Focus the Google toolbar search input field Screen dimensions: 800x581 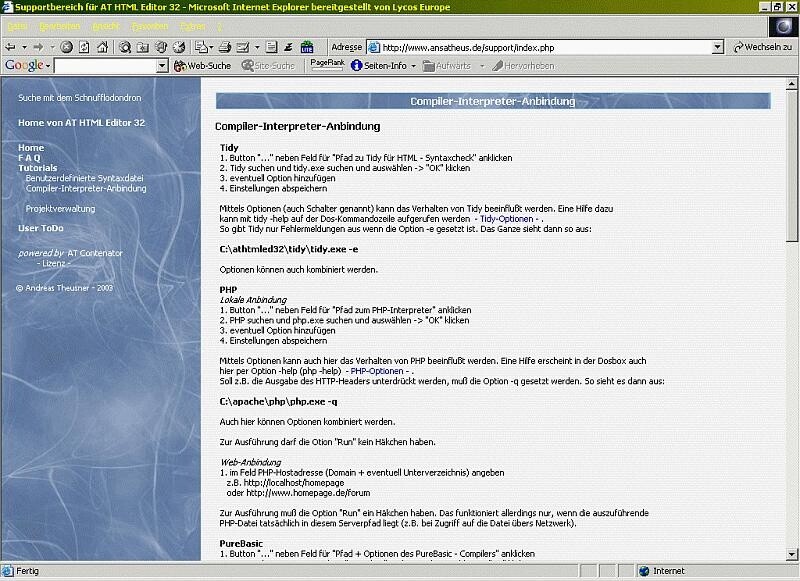pyautogui.click(x=106, y=66)
